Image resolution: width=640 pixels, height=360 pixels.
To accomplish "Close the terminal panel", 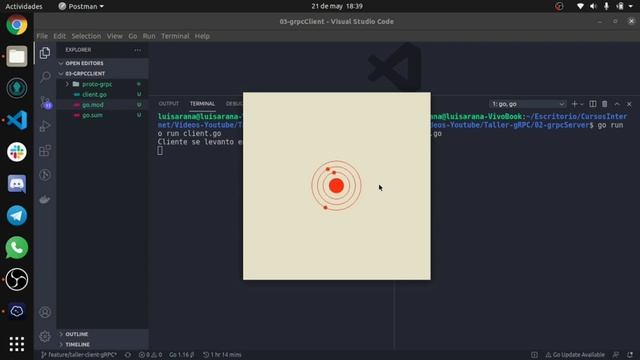I will pos(629,104).
